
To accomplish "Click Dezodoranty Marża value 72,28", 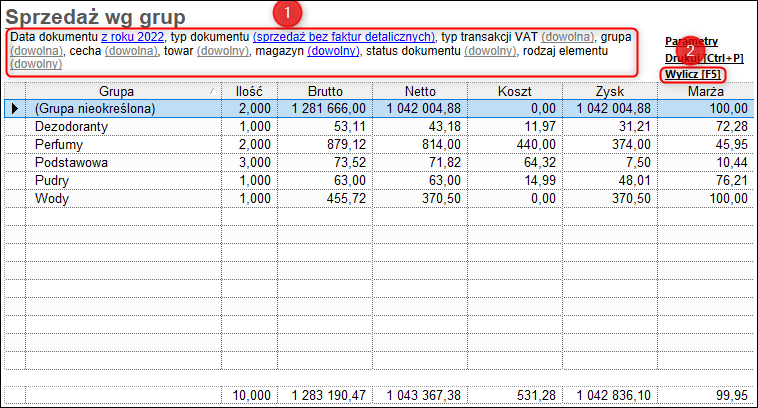I will (x=732, y=127).
